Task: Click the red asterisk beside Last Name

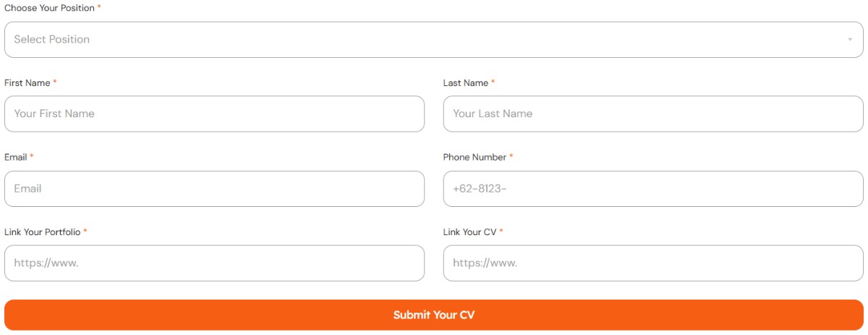Action: pyautogui.click(x=493, y=82)
